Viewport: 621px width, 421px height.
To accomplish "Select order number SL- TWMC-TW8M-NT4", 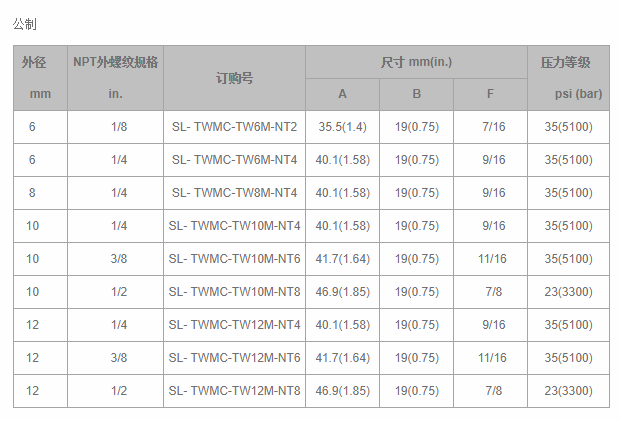I will (x=234, y=193).
